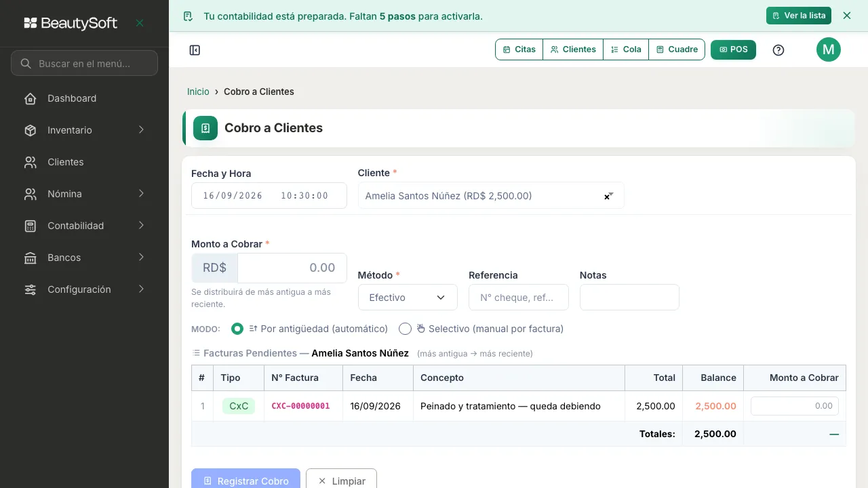
Task: Open the Clientes toolbar tab
Action: tap(573, 49)
